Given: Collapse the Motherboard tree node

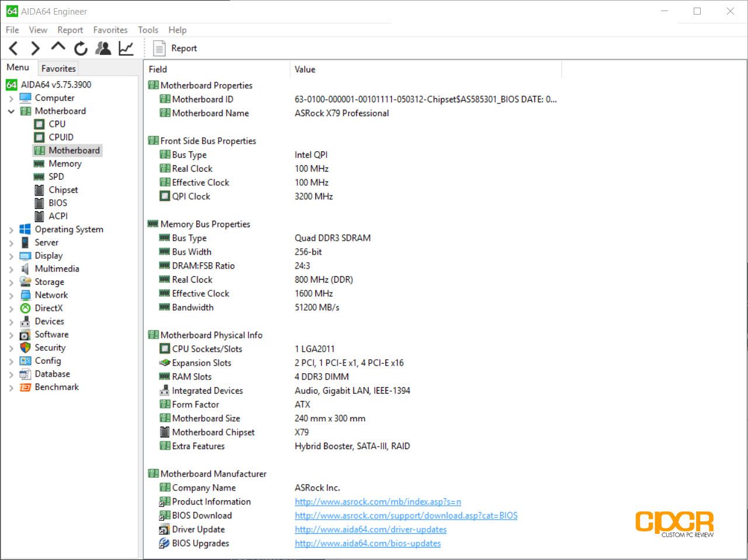Looking at the screenshot, I should [x=11, y=111].
